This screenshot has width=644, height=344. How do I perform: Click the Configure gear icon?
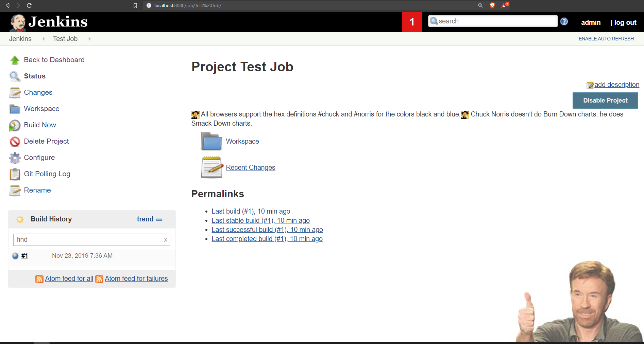15,158
